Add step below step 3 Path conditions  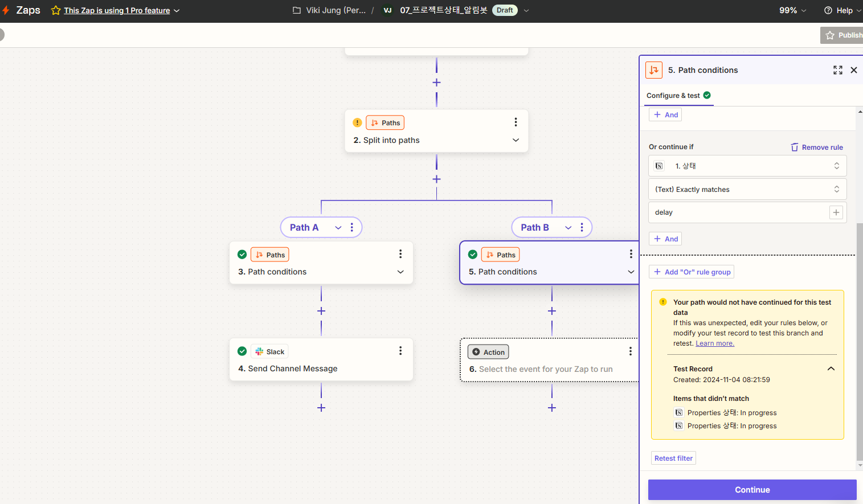pyautogui.click(x=321, y=311)
